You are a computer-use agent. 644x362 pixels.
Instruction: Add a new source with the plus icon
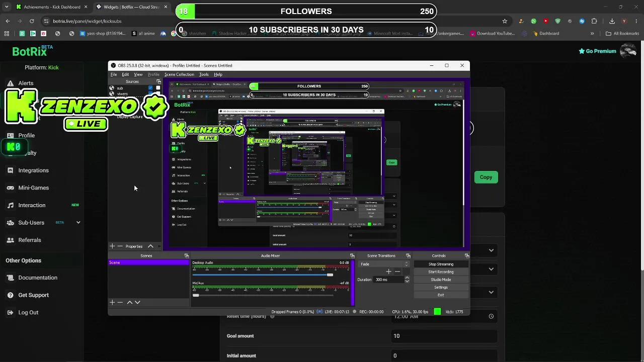click(x=112, y=246)
